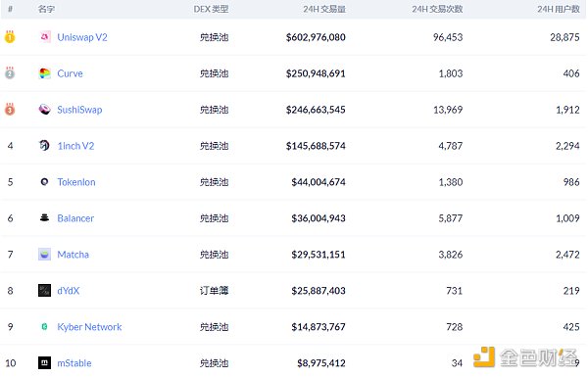
Task: Click the Kyber Network green icon
Action: [x=45, y=327]
